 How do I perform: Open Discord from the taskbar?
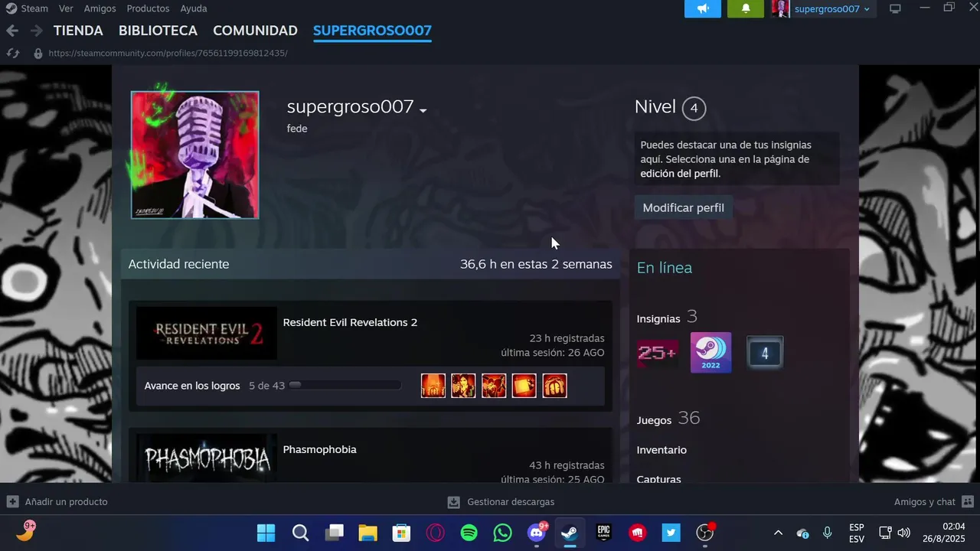coord(537,533)
